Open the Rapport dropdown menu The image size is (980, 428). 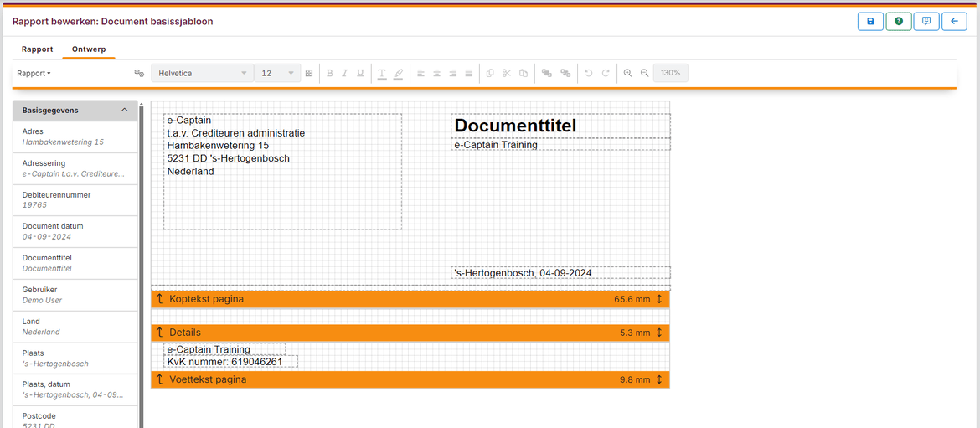(x=34, y=73)
